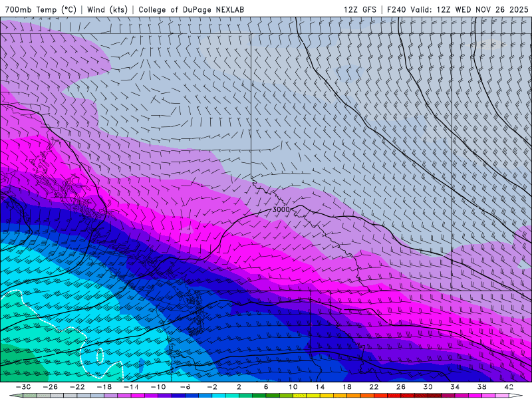Select the "12Z GFS" model run label

point(360,9)
